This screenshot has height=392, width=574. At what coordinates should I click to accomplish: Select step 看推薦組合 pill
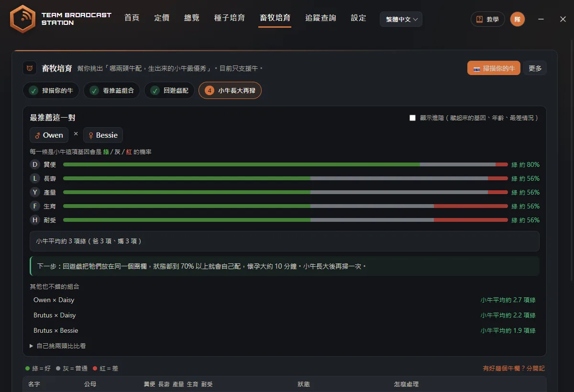pos(112,90)
